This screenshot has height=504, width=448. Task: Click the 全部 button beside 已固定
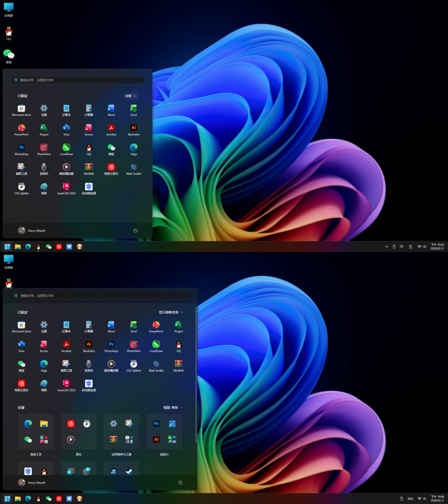point(130,96)
